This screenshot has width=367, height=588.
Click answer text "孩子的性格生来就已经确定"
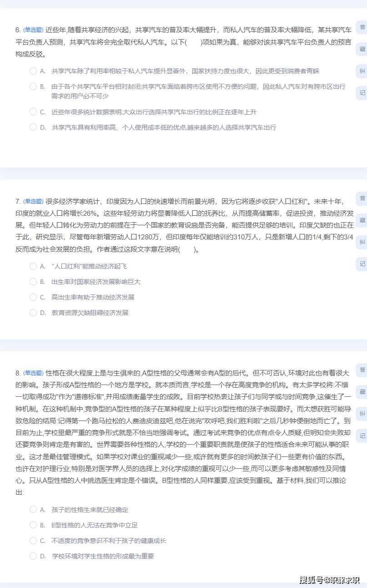click(x=90, y=510)
